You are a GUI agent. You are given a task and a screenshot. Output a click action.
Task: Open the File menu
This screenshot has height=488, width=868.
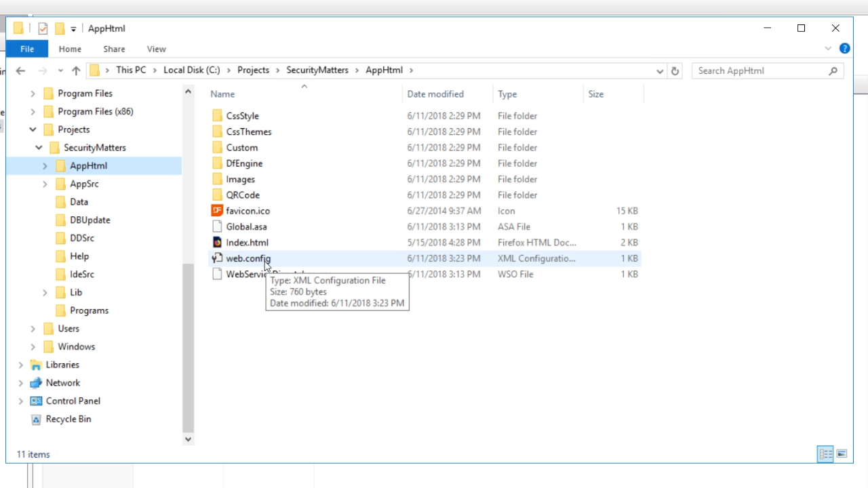tap(27, 49)
